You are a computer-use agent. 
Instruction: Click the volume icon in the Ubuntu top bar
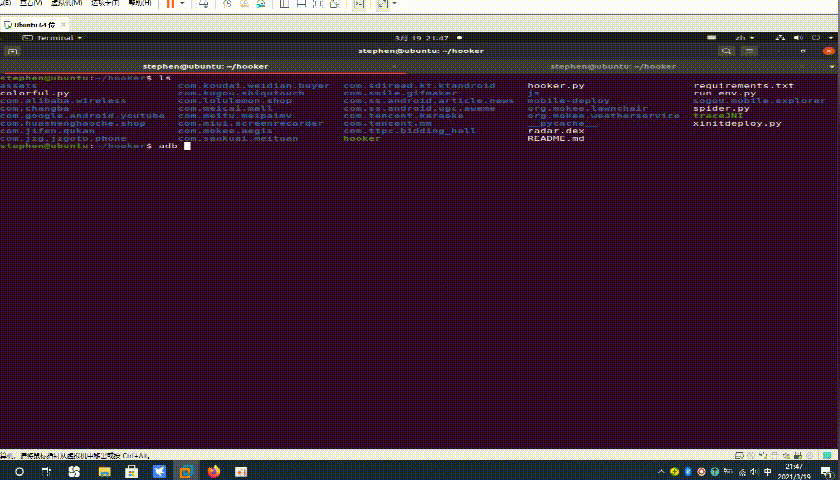[x=798, y=38]
